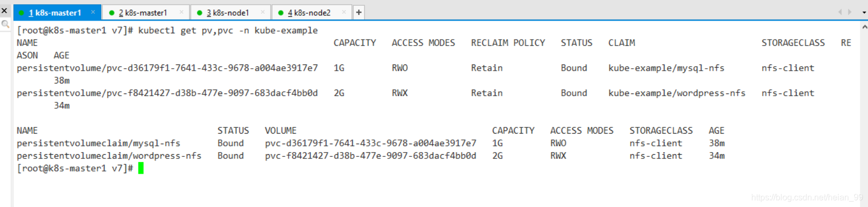Close the second k8s-master1 tab
The height and width of the screenshot is (207, 868).
[x=182, y=12]
